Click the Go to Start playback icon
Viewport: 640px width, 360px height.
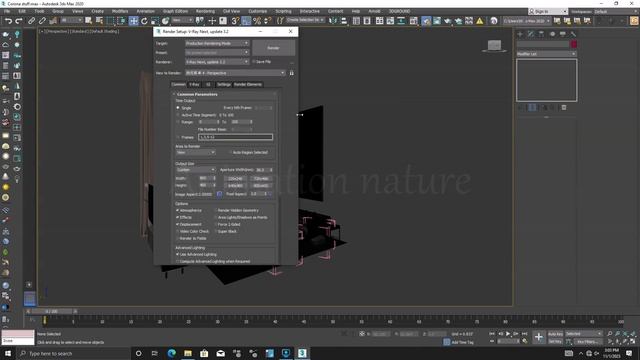[492, 334]
